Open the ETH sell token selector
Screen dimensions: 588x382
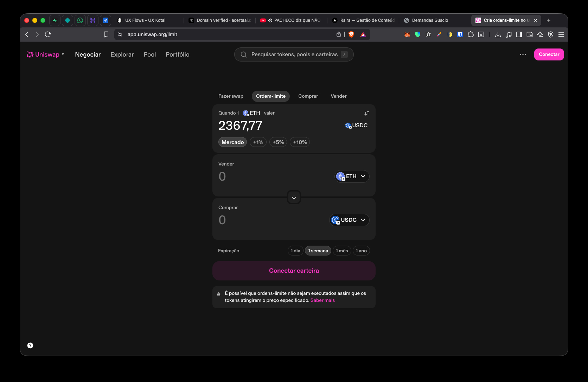click(352, 176)
